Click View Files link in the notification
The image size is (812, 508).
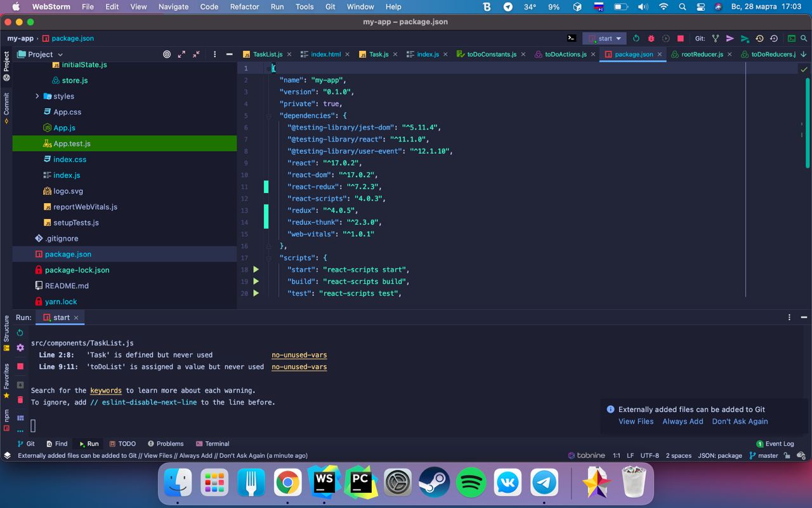[636, 421]
